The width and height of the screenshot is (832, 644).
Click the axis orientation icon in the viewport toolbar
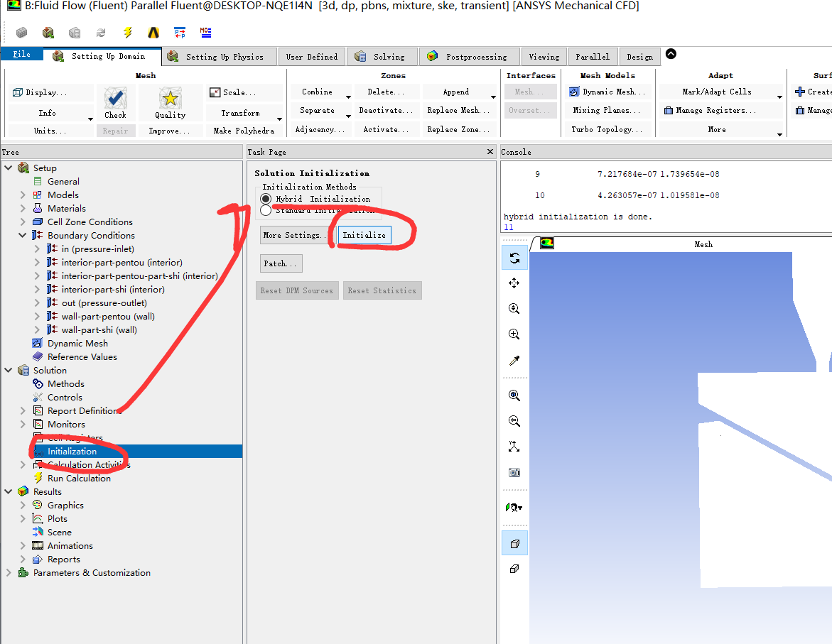[x=514, y=447]
